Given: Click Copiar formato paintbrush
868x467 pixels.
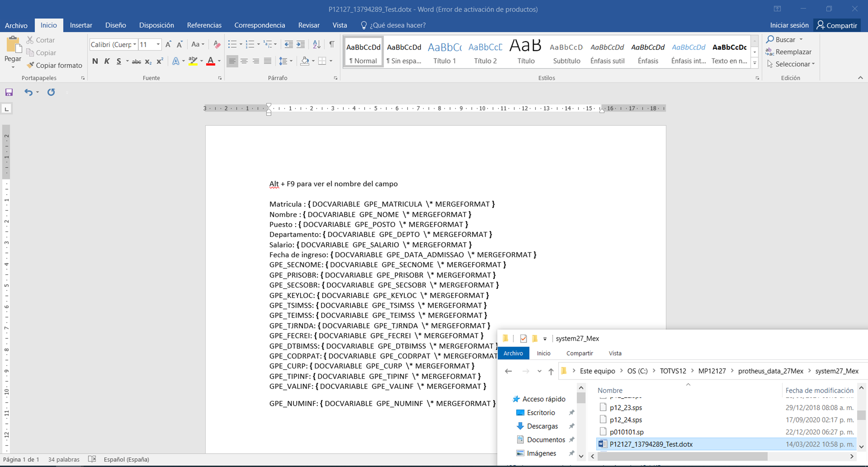Looking at the screenshot, I should pos(55,65).
